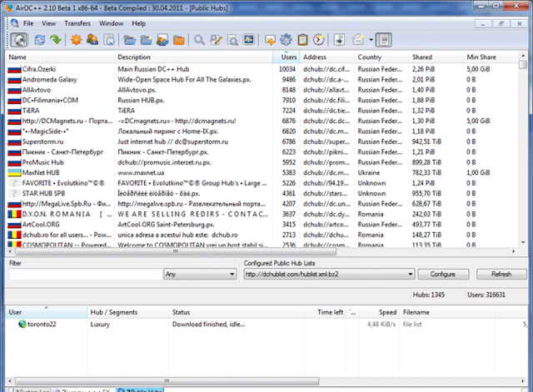This screenshot has height=392, width=533.
Task: Sort hubs by Country column header
Action: [381, 57]
